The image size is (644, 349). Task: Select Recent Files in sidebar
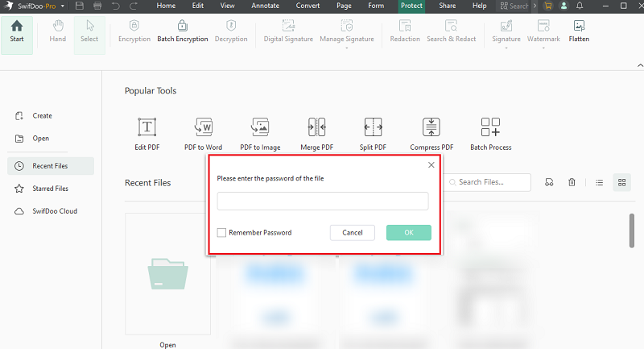pyautogui.click(x=51, y=166)
